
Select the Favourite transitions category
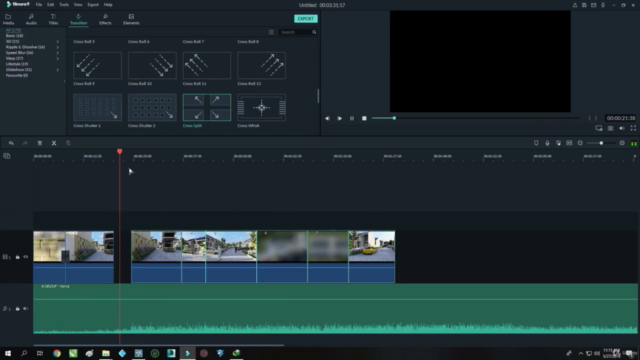[x=17, y=76]
